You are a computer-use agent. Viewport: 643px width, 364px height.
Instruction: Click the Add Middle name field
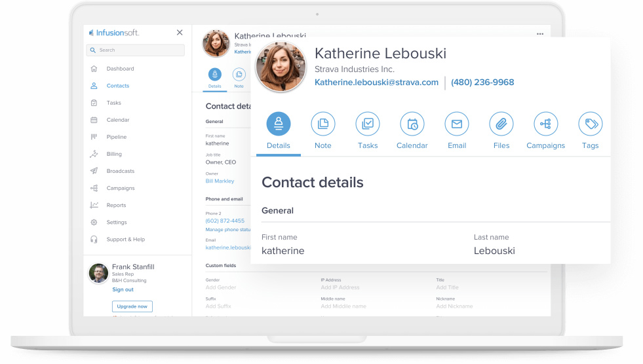(x=343, y=306)
